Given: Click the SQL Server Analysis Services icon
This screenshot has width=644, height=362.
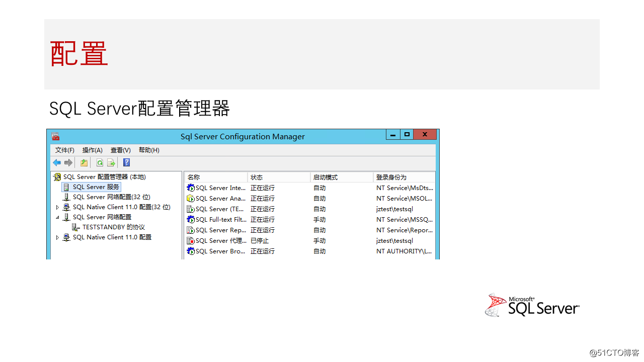Looking at the screenshot, I should coord(191,199).
